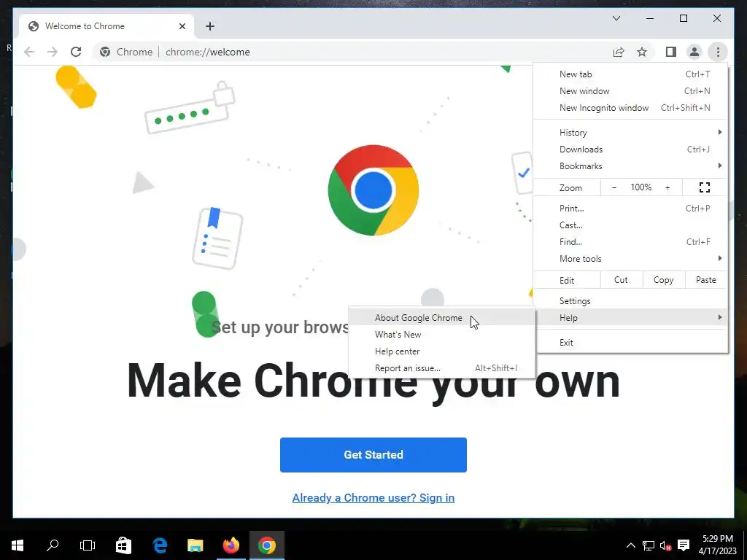Select Report an issue... entry
Viewport: 747px width, 560px height.
tap(442, 368)
